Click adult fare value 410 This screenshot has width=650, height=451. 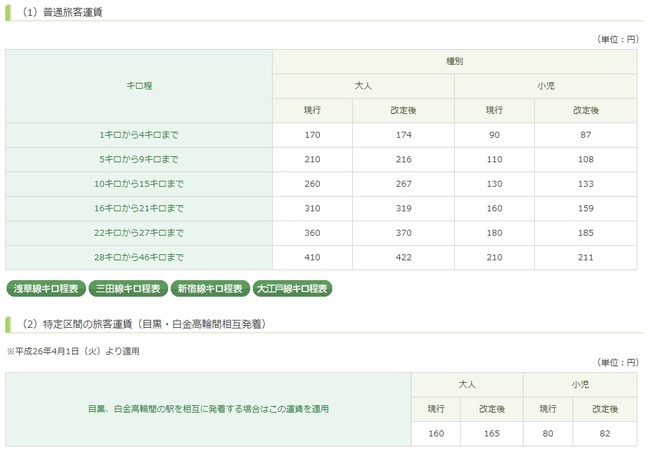point(312,257)
